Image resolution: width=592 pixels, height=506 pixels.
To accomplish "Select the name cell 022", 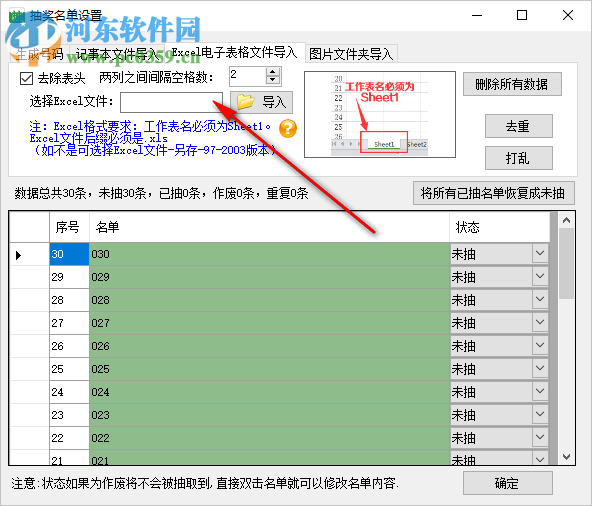I will (269, 438).
